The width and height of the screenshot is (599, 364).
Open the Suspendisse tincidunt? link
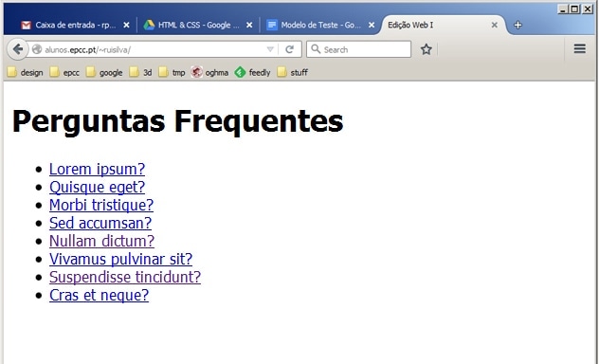125,277
